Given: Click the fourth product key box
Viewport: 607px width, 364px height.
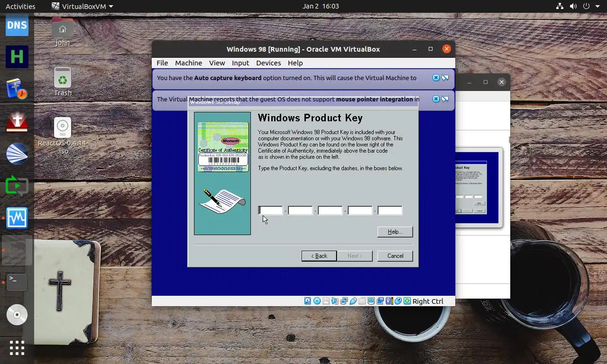Looking at the screenshot, I should [x=360, y=210].
